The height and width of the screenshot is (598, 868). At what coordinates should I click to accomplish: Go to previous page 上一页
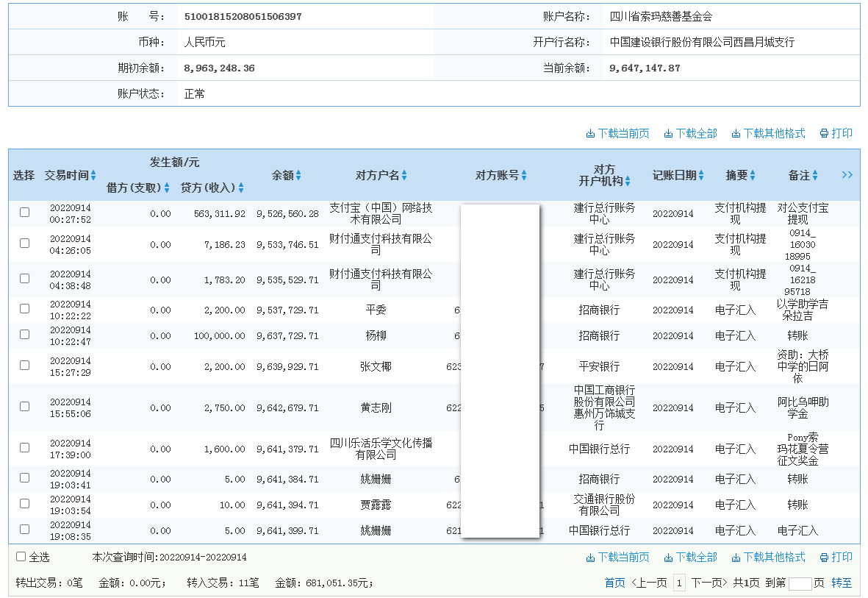point(649,583)
